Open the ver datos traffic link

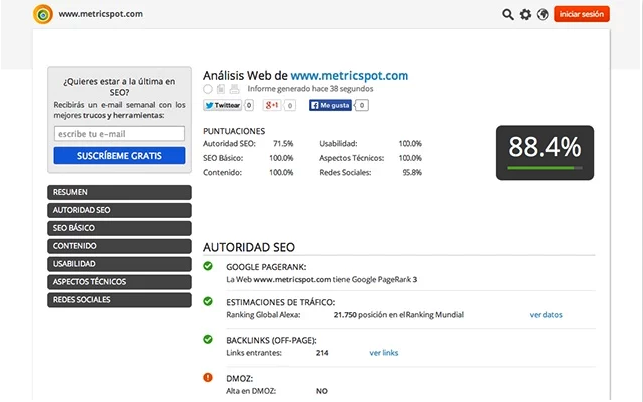click(x=546, y=315)
